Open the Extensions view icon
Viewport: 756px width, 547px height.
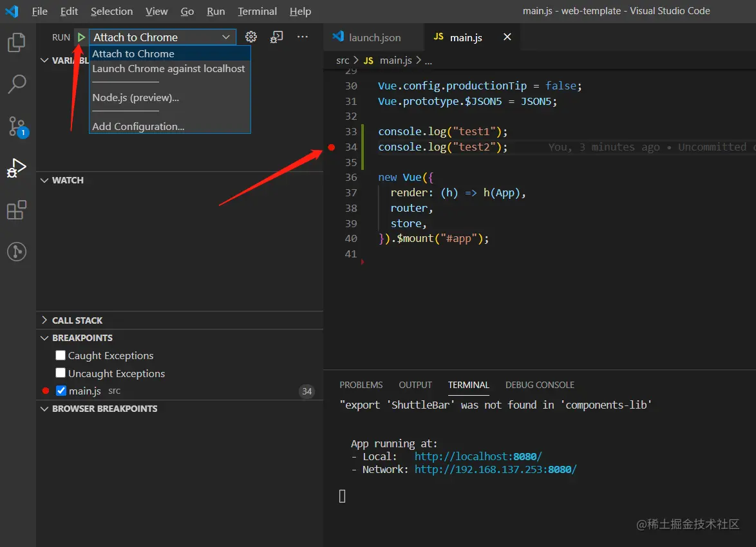[x=17, y=210]
